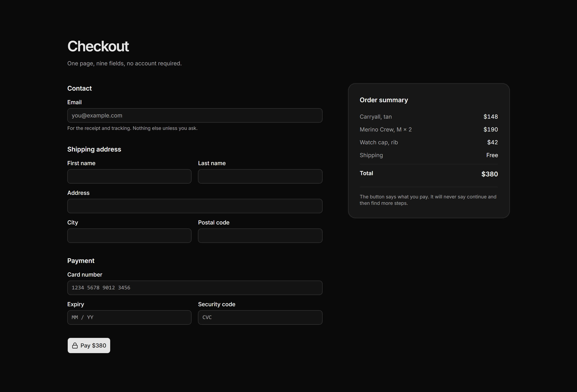Focus the Postal code field
This screenshot has height=392, width=577.
point(260,236)
